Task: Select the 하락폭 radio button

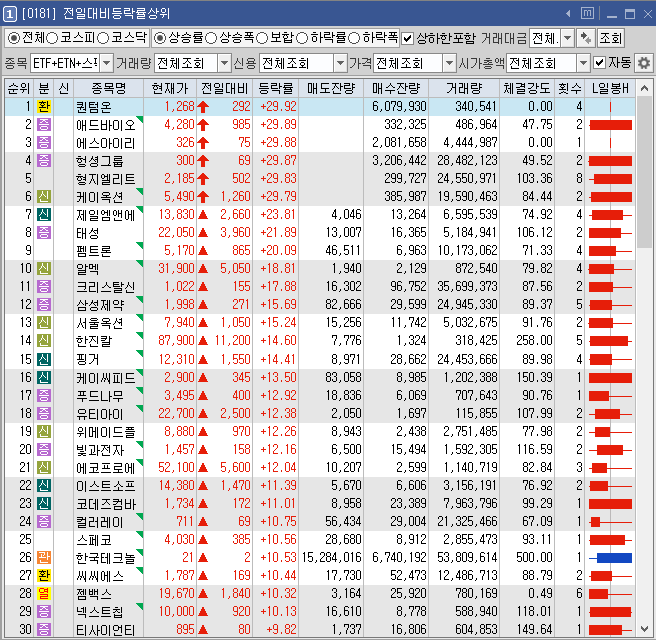Action: pos(354,38)
